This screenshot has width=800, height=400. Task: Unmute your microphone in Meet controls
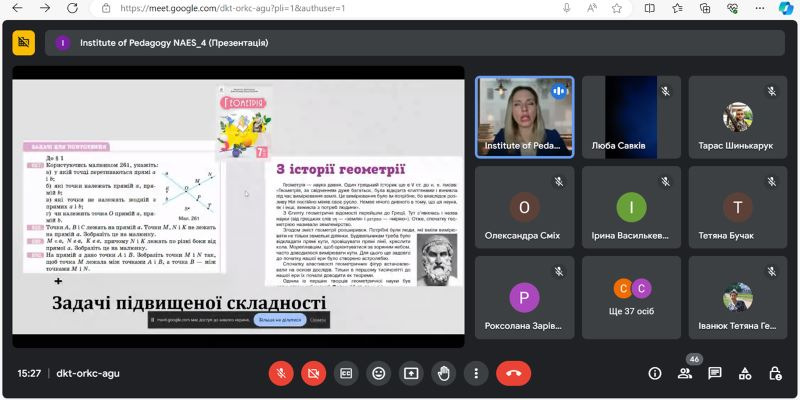(281, 373)
